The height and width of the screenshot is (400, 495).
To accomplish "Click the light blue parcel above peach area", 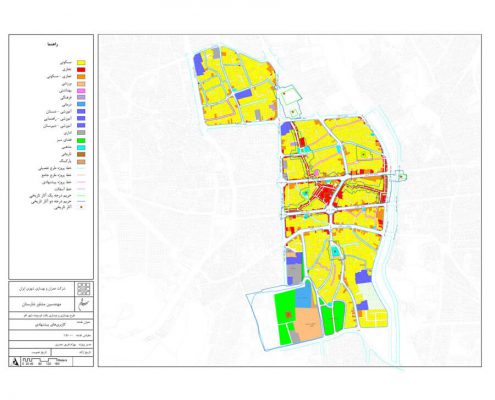I will pyautogui.click(x=304, y=296).
